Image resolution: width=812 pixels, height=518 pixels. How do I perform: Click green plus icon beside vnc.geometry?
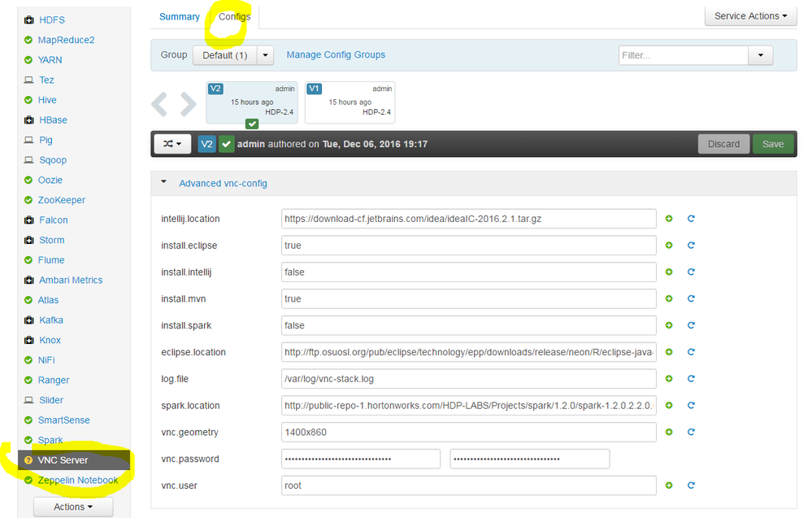[669, 432]
